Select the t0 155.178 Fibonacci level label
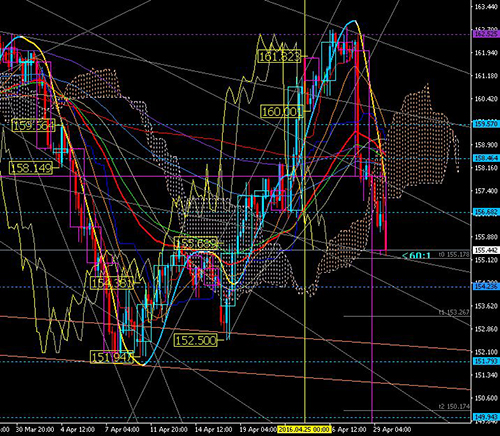The width and height of the screenshot is (500, 436). coord(454,254)
